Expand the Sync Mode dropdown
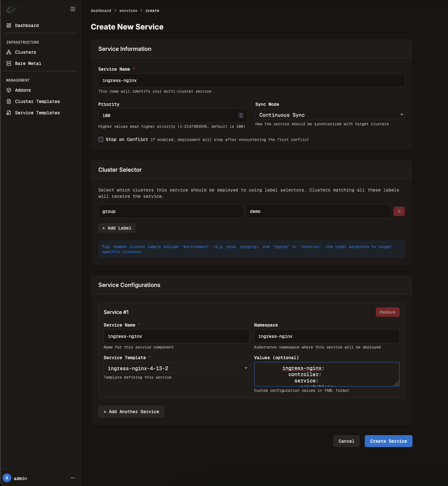This screenshot has width=448, height=486. point(330,115)
